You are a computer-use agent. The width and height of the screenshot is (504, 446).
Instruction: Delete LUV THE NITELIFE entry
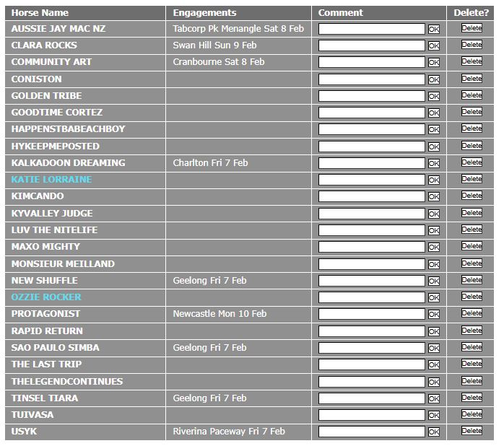[472, 229]
